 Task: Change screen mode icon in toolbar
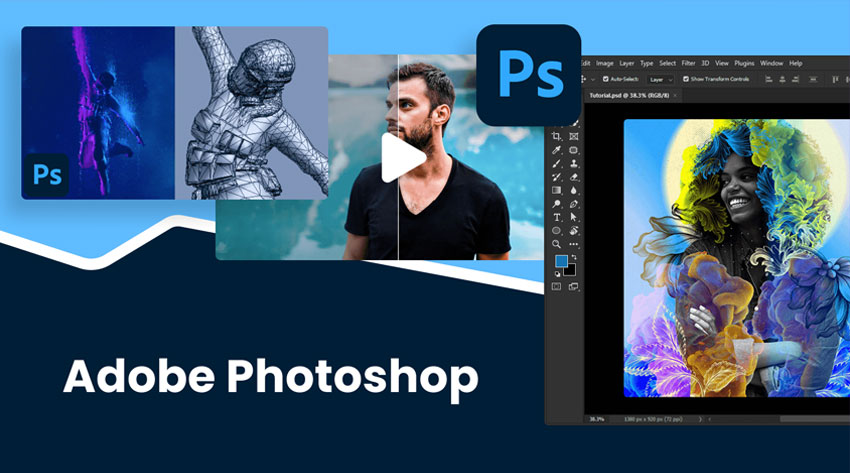click(x=574, y=287)
